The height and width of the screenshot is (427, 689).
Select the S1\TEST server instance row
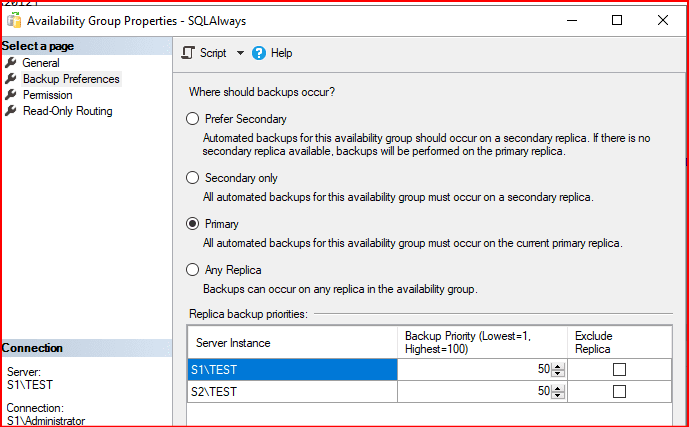(x=292, y=369)
